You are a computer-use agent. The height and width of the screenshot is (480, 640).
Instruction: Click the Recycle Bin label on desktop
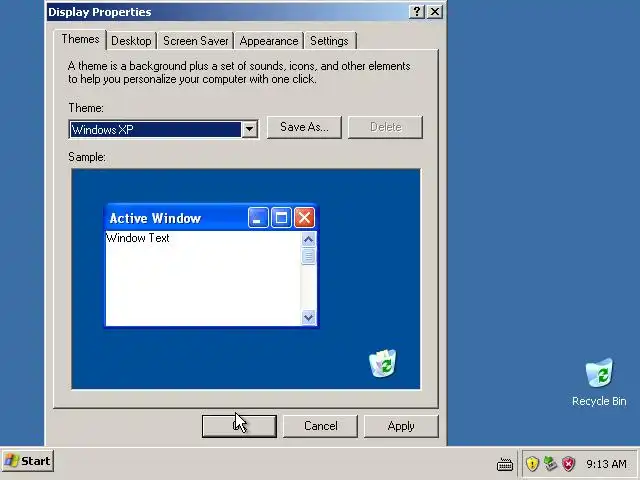coord(599,401)
